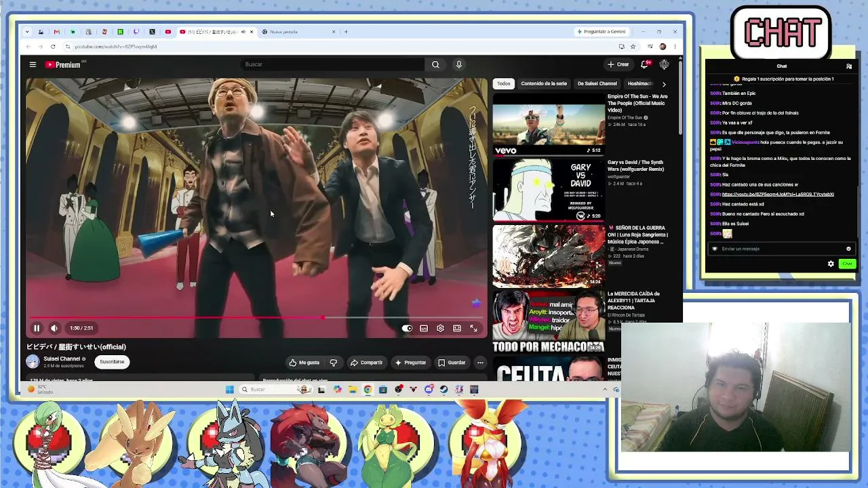The width and height of the screenshot is (868, 488).
Task: Open emote picker in chat input
Action: click(x=848, y=249)
